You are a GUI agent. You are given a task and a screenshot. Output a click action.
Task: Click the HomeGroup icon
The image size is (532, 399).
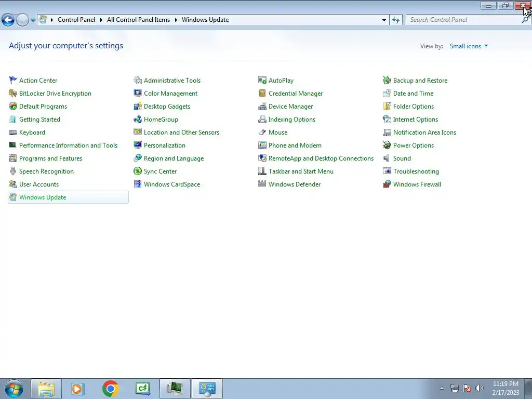(x=137, y=119)
